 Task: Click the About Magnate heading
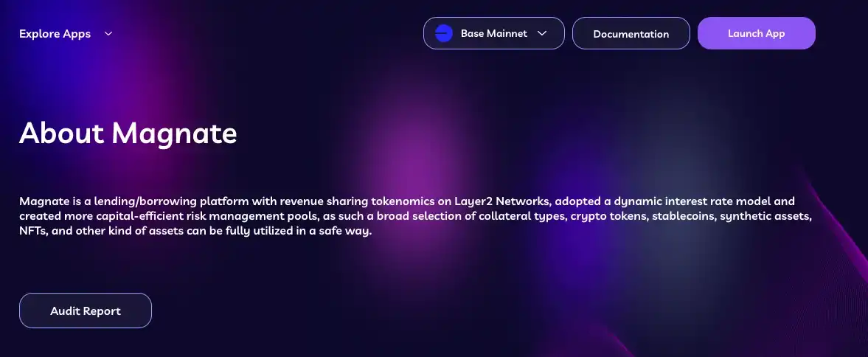click(128, 133)
